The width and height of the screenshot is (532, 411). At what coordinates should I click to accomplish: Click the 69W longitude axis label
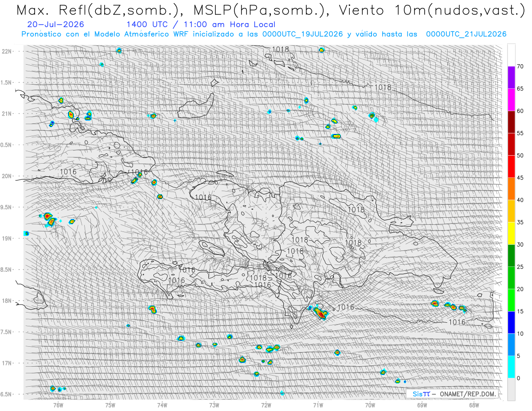point(422,404)
